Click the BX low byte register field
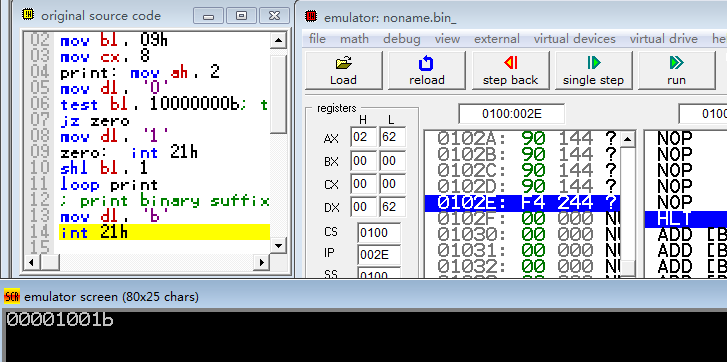Image resolution: width=727 pixels, height=362 pixels. (x=392, y=161)
